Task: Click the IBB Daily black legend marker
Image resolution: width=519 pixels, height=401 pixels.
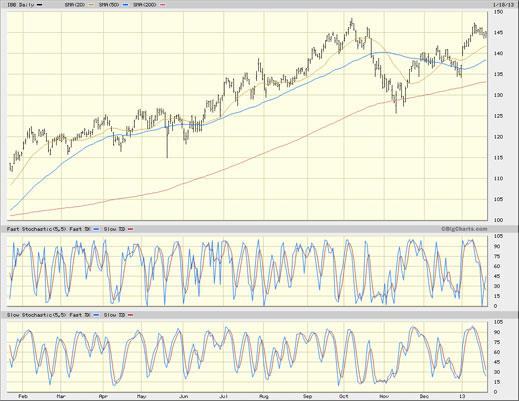Action: pos(39,5)
